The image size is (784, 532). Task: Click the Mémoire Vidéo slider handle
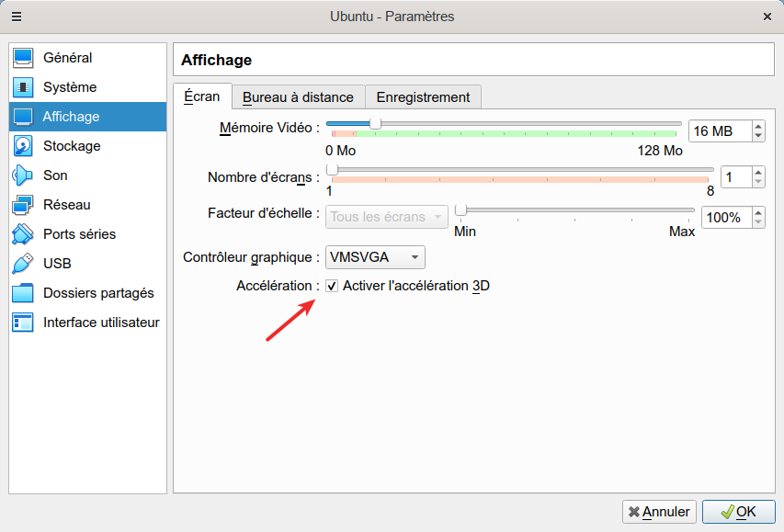coord(375,123)
